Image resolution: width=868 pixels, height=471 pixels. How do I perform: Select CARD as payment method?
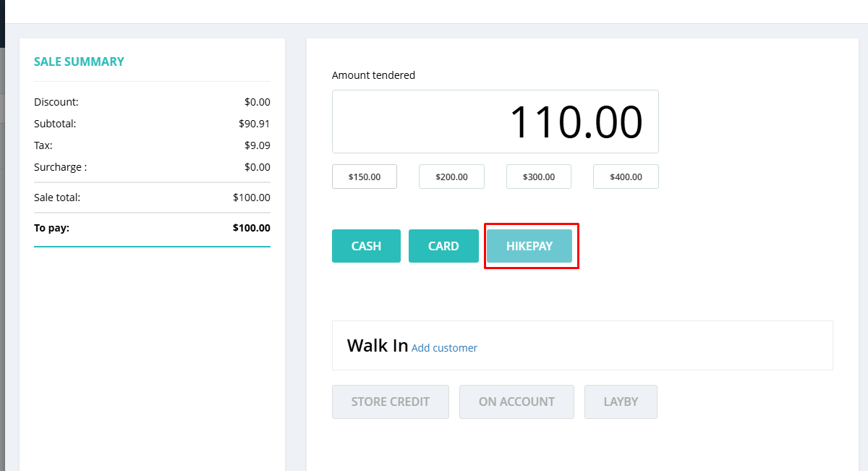coord(443,246)
